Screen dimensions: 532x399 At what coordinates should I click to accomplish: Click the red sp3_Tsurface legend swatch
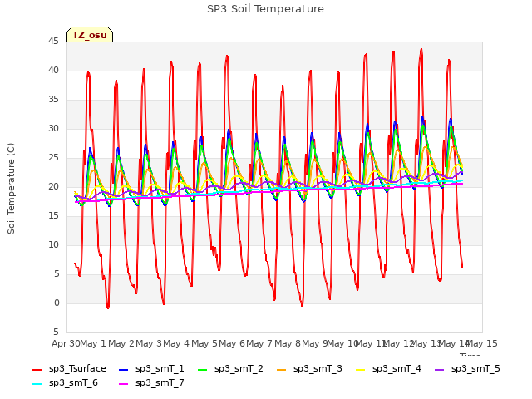pos(37,369)
